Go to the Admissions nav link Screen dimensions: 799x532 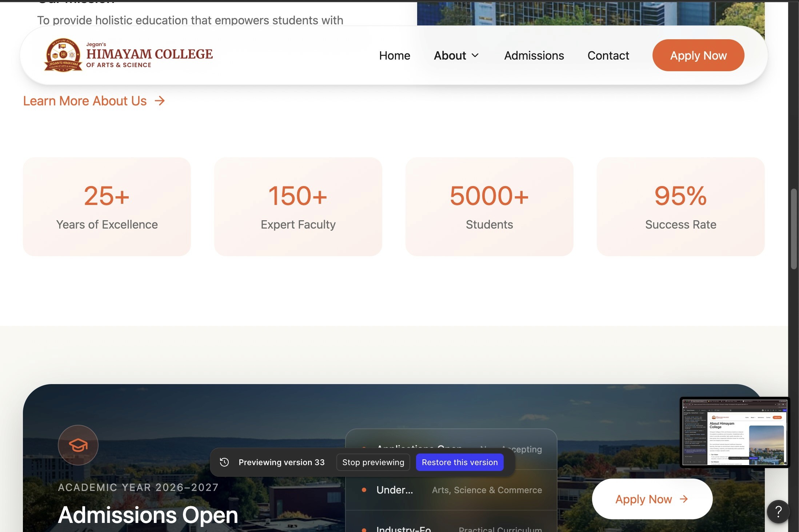pyautogui.click(x=534, y=55)
